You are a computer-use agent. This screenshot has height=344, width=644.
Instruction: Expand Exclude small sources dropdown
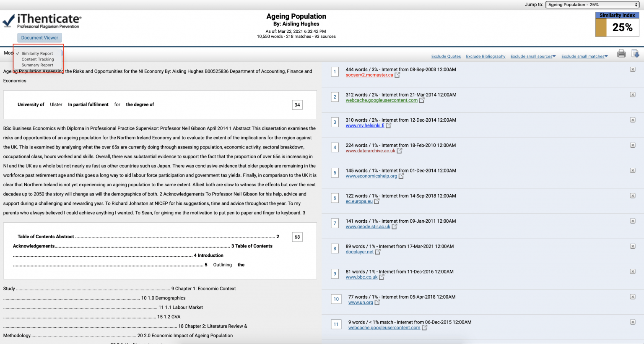point(533,56)
